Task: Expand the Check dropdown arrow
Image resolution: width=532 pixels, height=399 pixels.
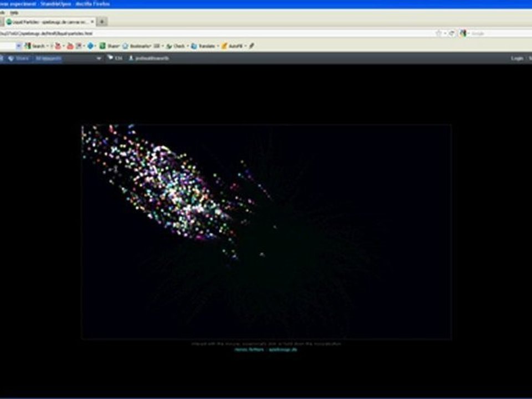Action: point(188,46)
